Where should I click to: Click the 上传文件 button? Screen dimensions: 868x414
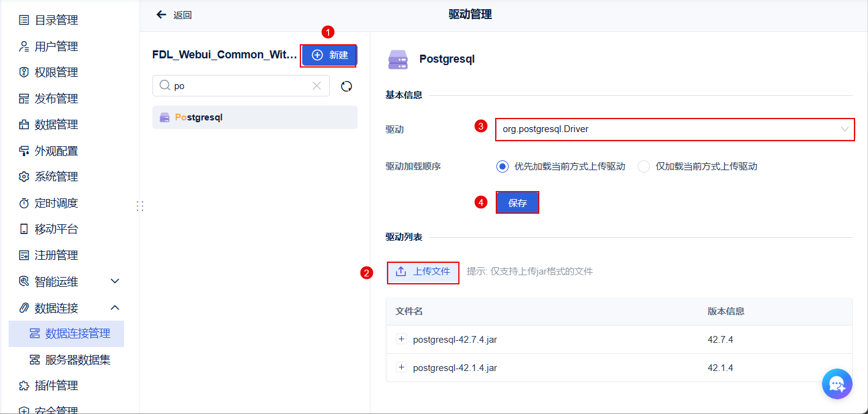[423, 271]
